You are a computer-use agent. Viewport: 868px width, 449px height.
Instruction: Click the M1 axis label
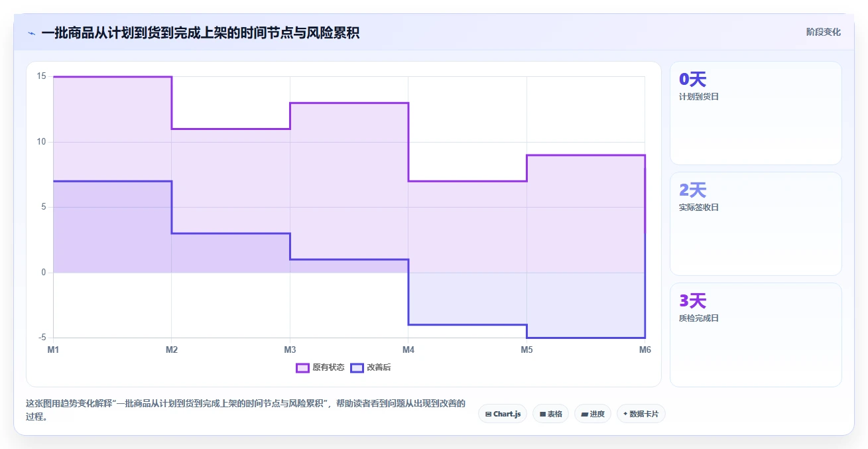pos(54,350)
